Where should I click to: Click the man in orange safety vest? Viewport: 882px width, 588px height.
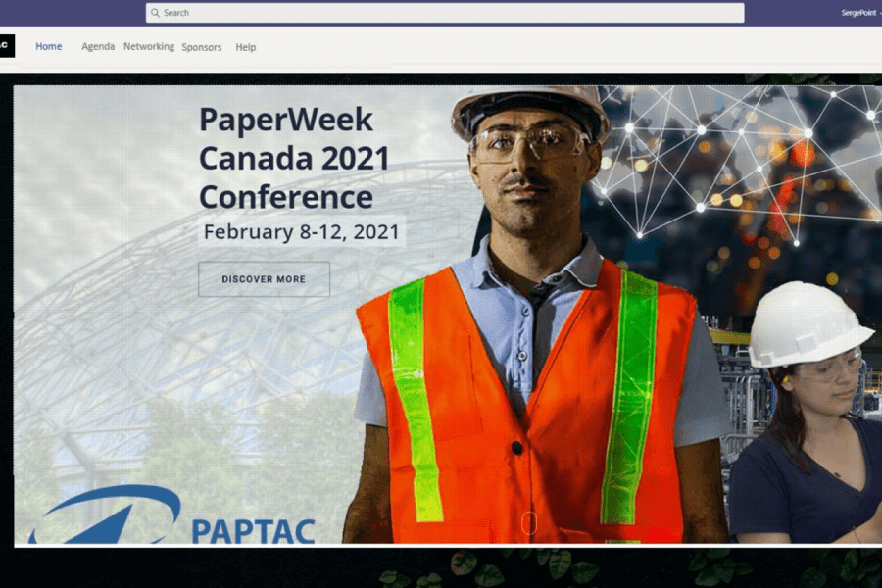(534, 316)
